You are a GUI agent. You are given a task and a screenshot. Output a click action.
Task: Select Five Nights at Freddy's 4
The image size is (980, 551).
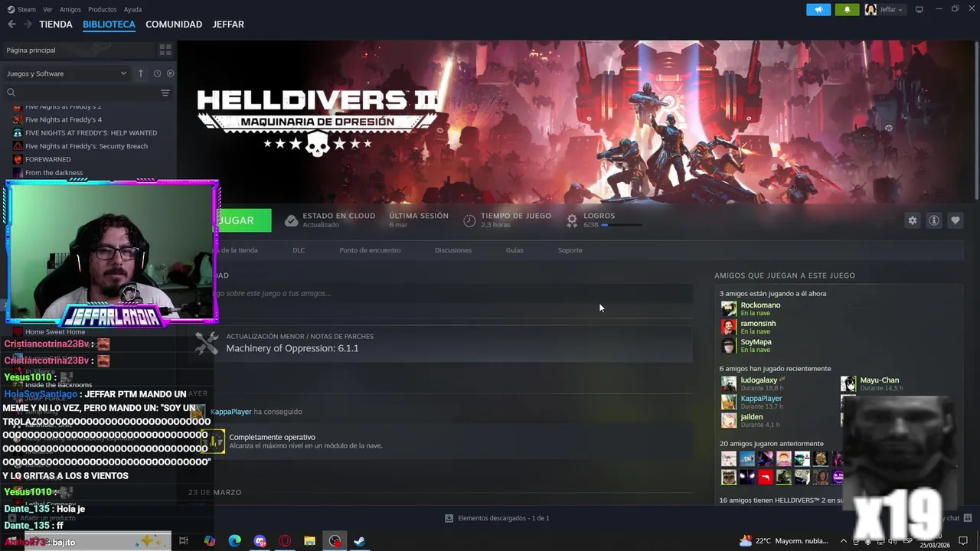click(64, 119)
